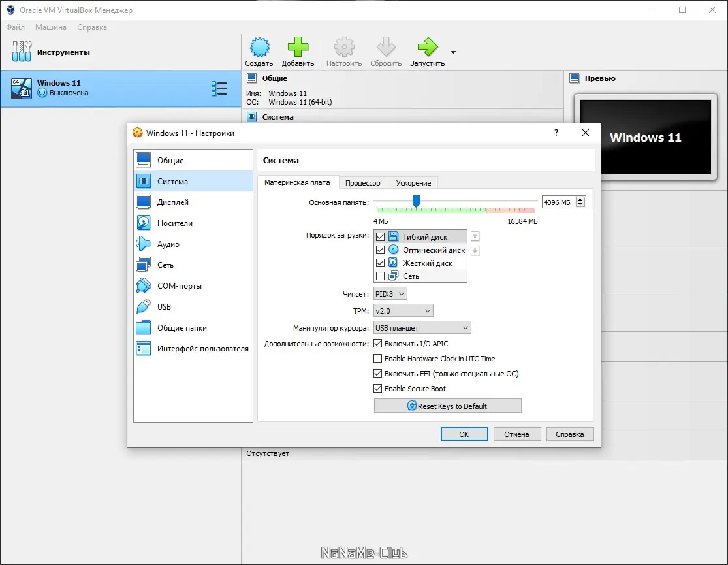Click Reset Keys to Default button
The image size is (728, 565).
click(447, 406)
